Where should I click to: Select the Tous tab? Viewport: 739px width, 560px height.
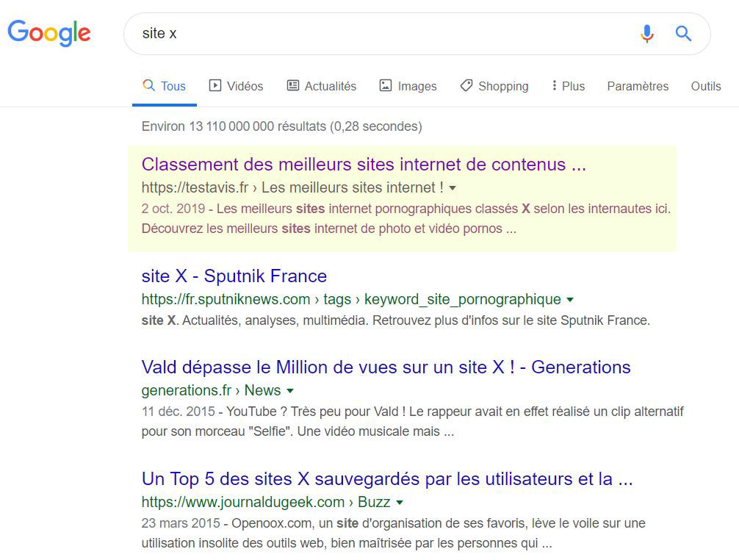(165, 86)
